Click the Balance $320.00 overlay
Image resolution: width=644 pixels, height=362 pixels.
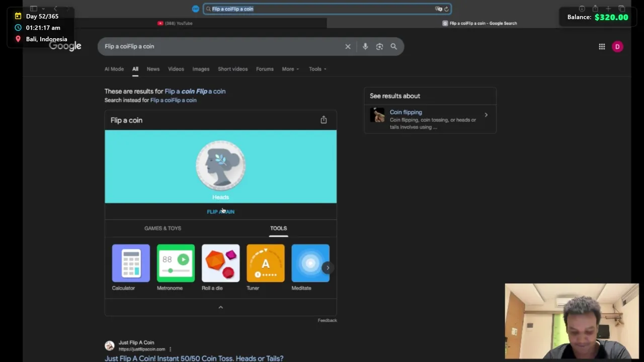[598, 17]
